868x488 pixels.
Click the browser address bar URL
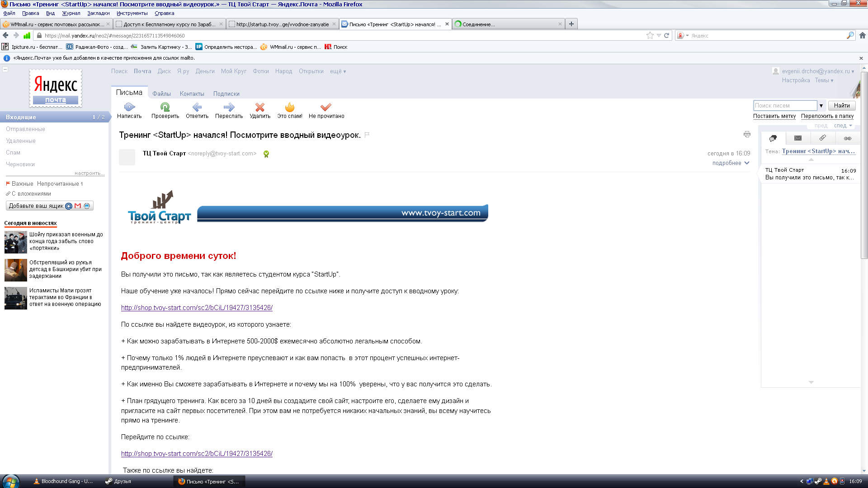click(x=114, y=36)
